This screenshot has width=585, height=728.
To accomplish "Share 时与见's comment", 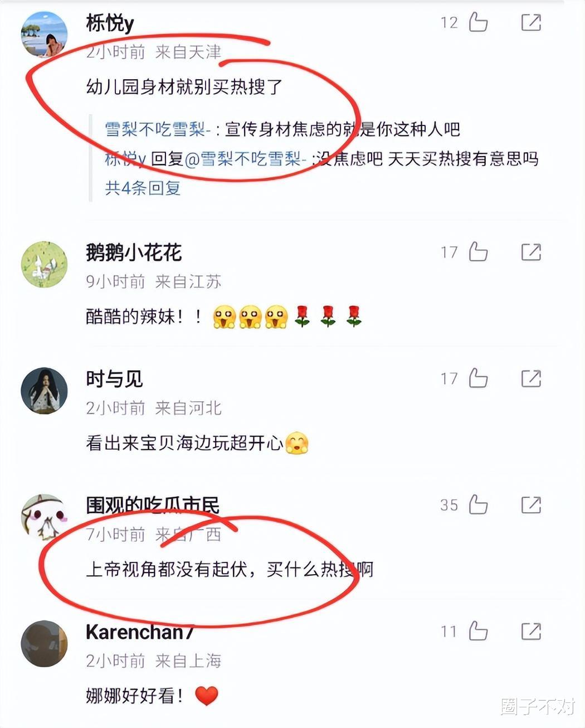I will (x=531, y=378).
